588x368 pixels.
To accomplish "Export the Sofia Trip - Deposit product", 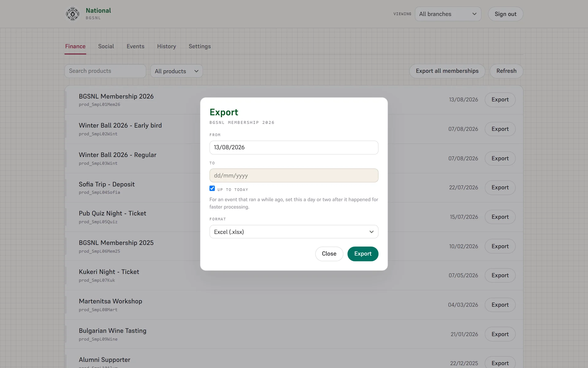I will click(500, 188).
